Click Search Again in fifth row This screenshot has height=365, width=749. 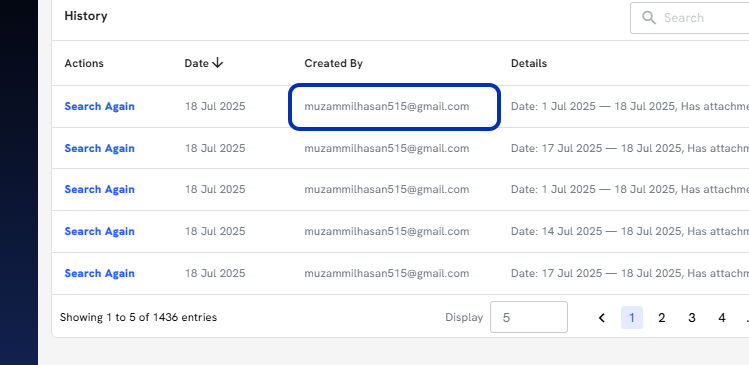click(99, 273)
